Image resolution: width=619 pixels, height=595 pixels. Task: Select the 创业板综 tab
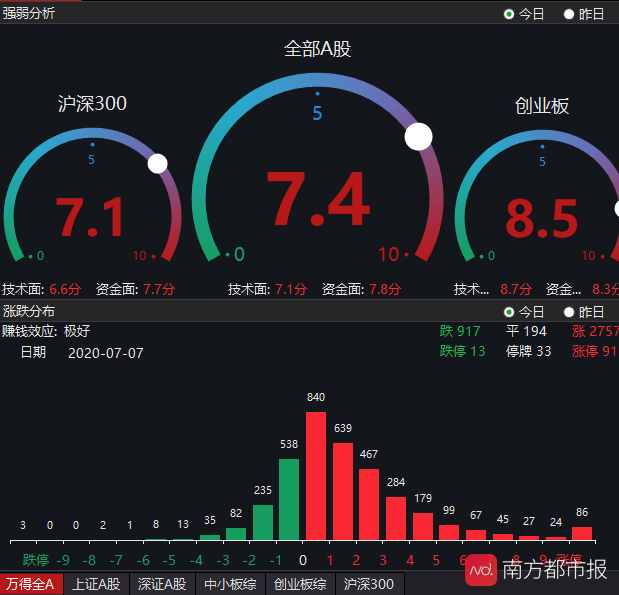300,584
